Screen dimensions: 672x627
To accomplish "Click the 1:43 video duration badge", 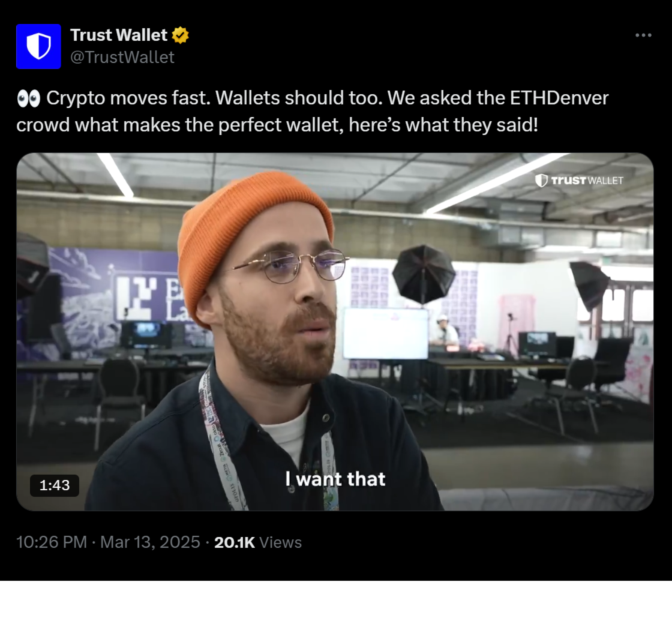I will coord(54,485).
